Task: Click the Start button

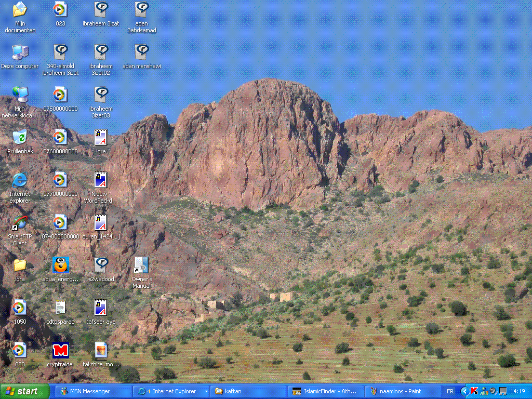Action: click(25, 391)
